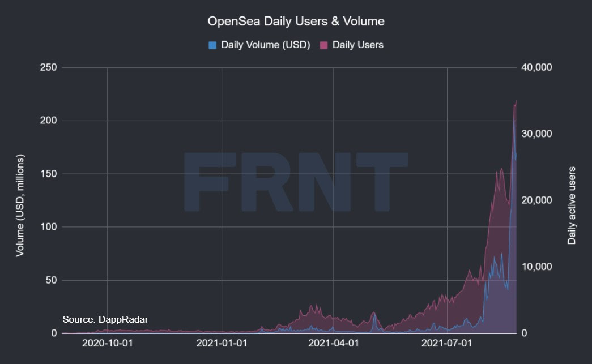The width and height of the screenshot is (592, 364).
Task: Select the 2020-10-01 date axis label
Action: tap(108, 343)
